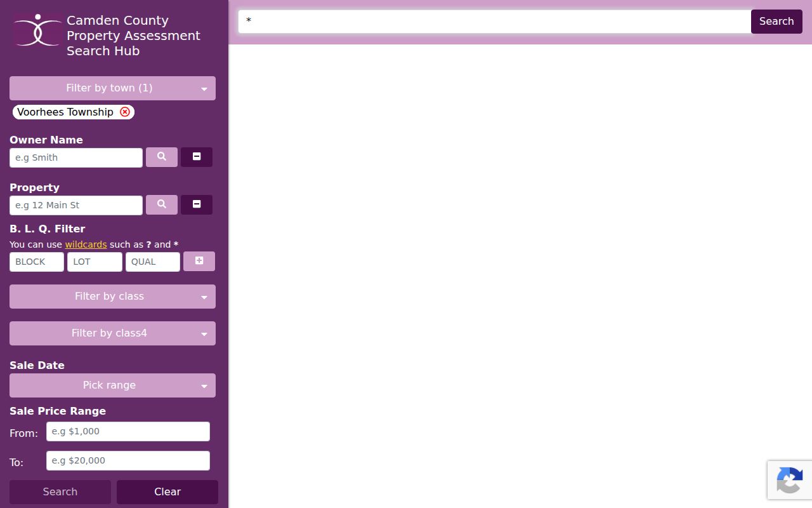Remove the Voorhees Township filter tag

[x=125, y=112]
